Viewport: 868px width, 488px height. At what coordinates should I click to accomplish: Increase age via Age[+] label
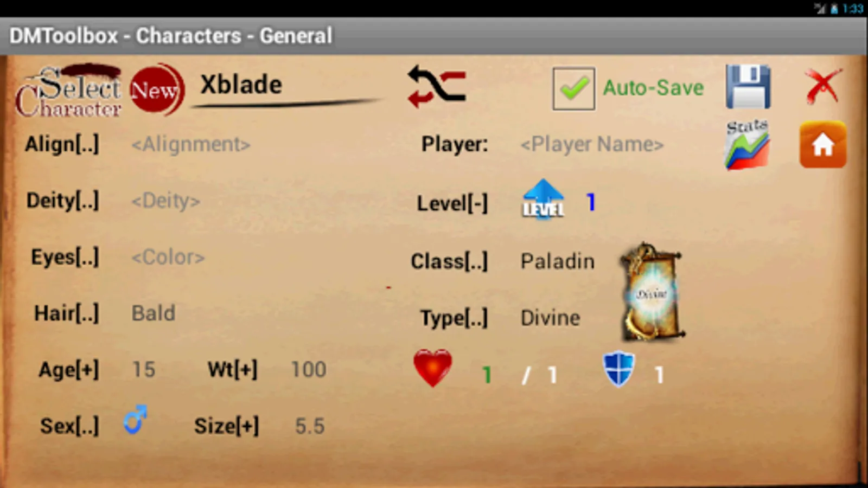coord(69,370)
